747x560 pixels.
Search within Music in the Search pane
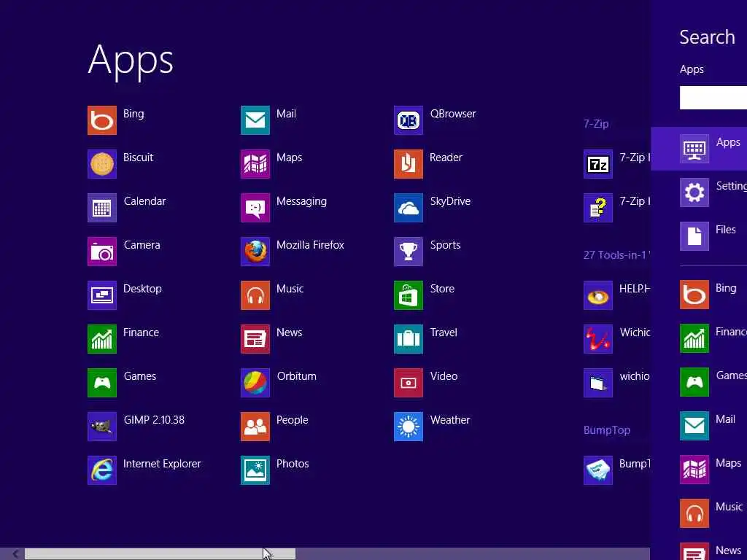699,513
